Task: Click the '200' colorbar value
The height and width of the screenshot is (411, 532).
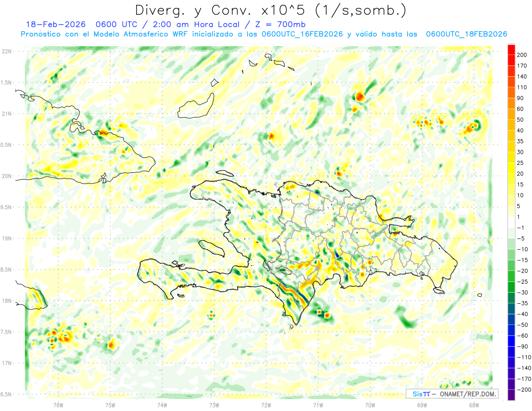Action: (522, 55)
